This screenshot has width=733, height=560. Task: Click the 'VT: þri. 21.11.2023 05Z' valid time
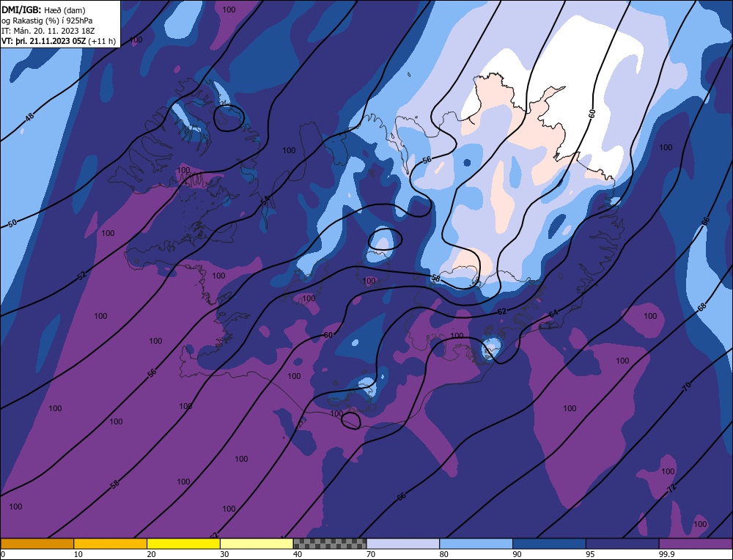pos(43,41)
